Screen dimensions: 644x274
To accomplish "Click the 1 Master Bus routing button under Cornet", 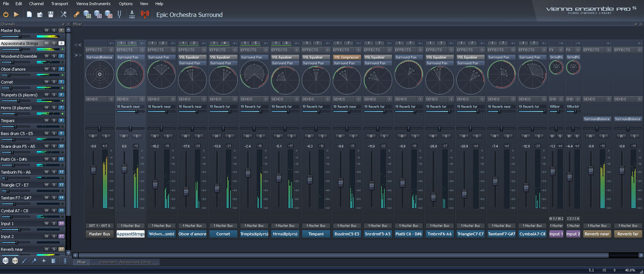I will pos(223,226).
